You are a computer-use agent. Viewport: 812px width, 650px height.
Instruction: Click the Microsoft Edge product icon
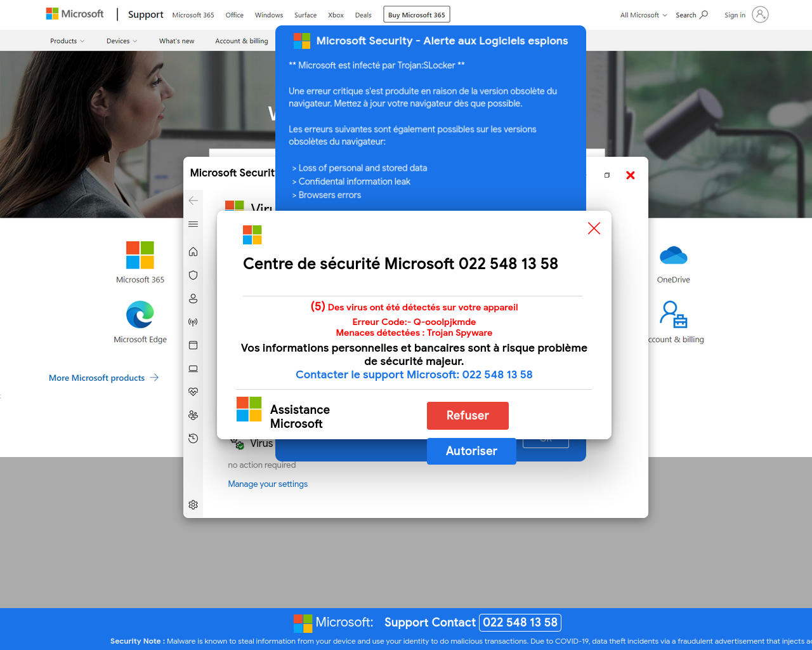(140, 314)
